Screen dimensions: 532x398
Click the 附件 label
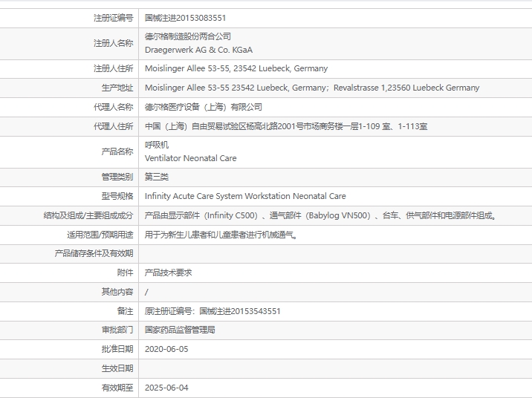point(125,273)
